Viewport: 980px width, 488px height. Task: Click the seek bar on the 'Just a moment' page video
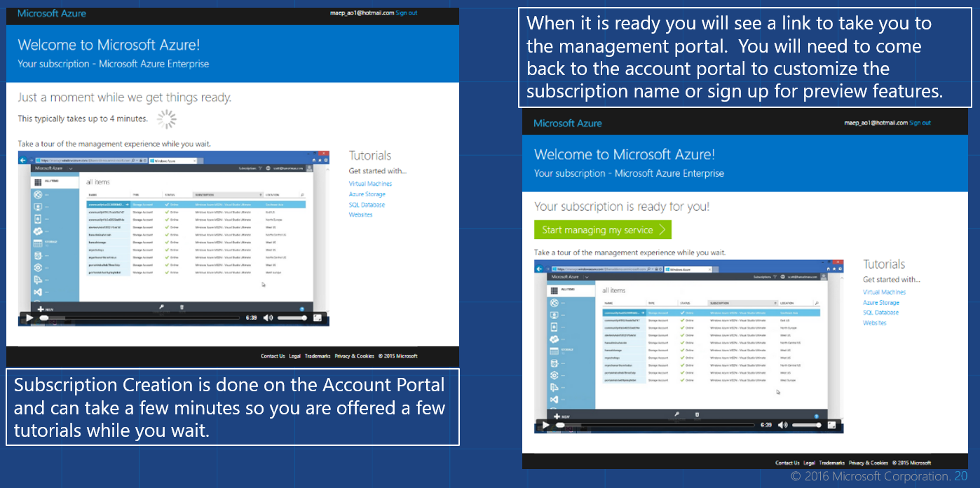click(140, 318)
